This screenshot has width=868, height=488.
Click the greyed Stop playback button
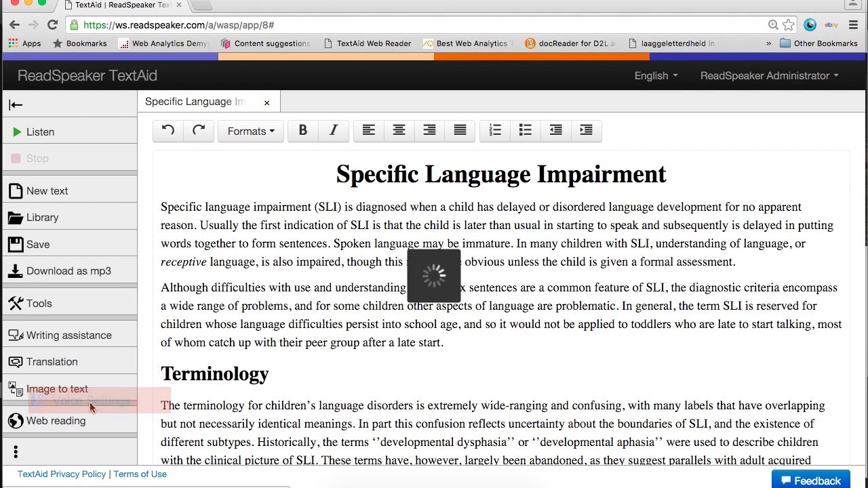coord(69,158)
